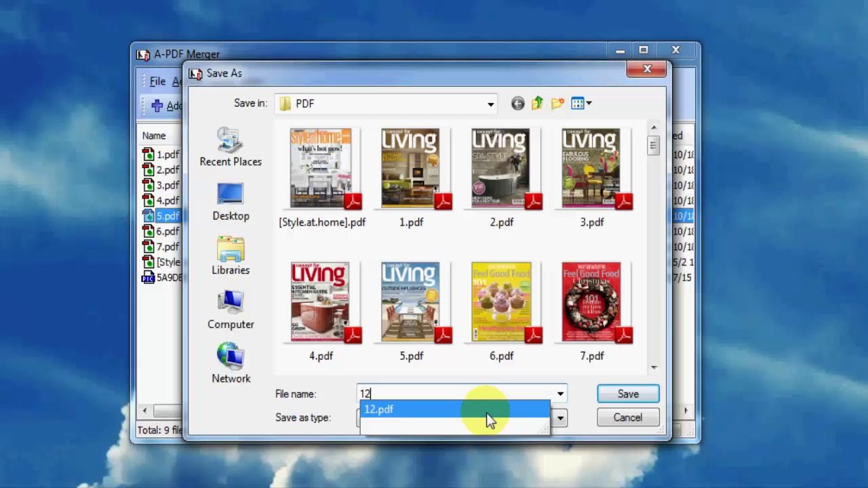Select 3.pdf in A-PDF Merger list
The width and height of the screenshot is (868, 488).
pos(168,185)
